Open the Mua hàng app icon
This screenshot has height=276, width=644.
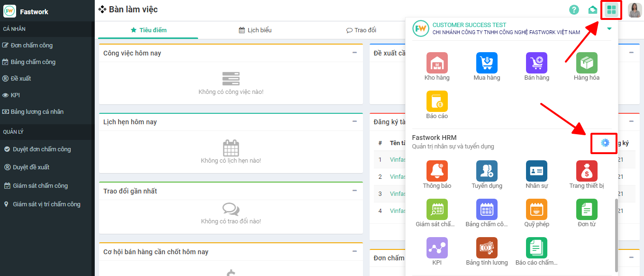487,63
